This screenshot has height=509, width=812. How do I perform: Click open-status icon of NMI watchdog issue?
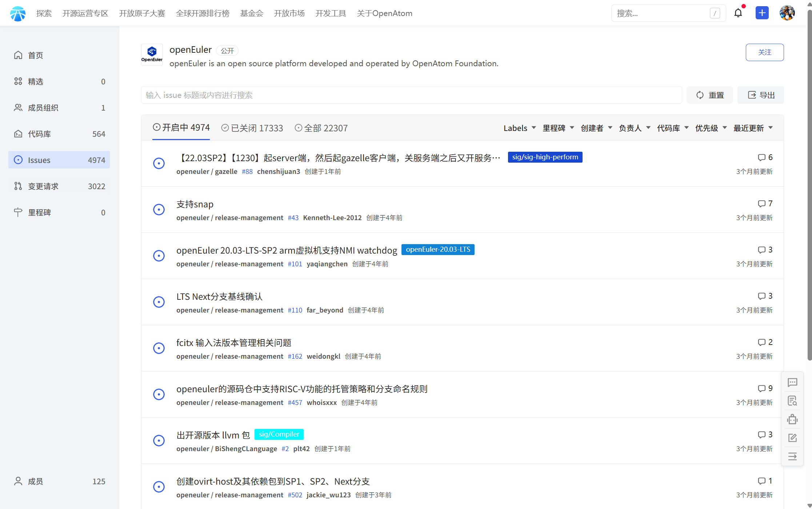[159, 256]
